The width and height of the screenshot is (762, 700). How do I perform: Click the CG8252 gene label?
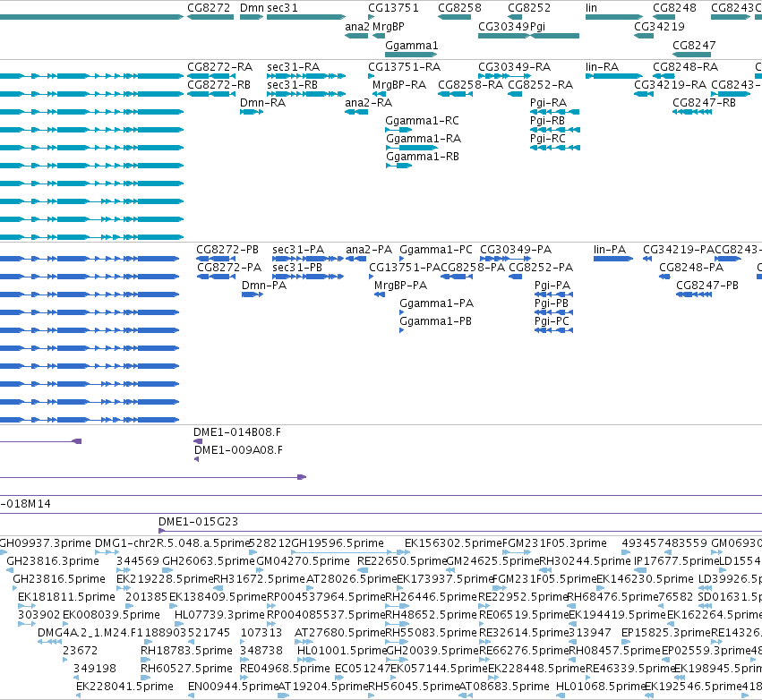coord(529,8)
